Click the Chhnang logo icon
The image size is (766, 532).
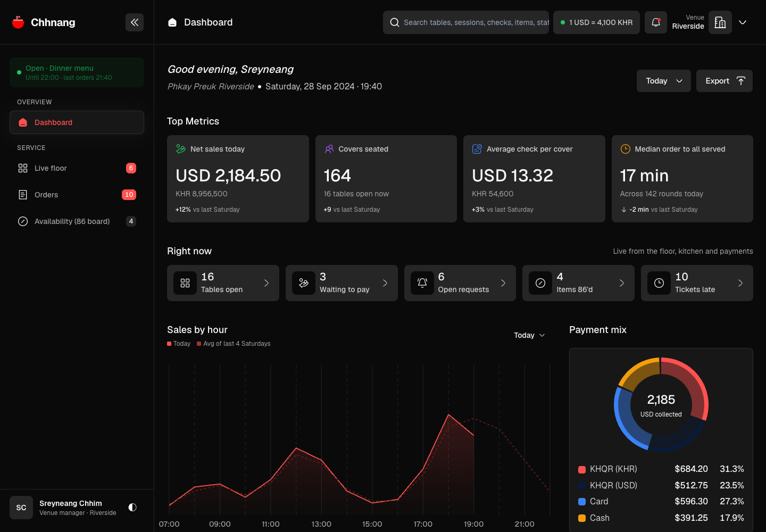(18, 22)
